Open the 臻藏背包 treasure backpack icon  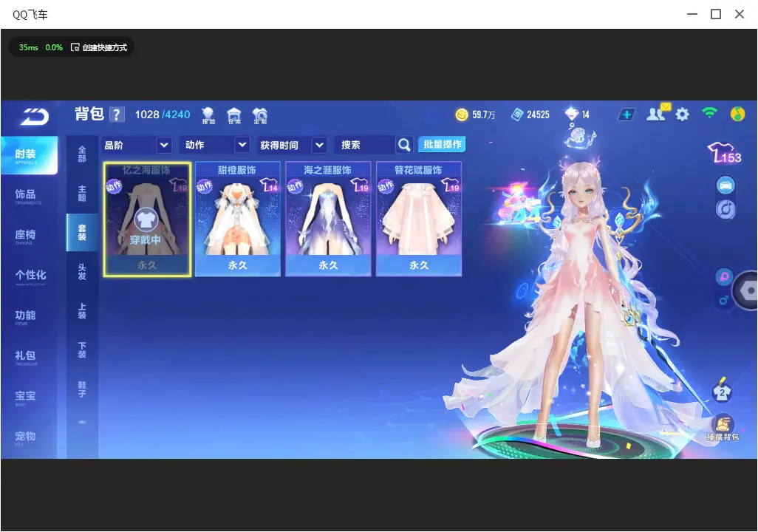tap(723, 428)
